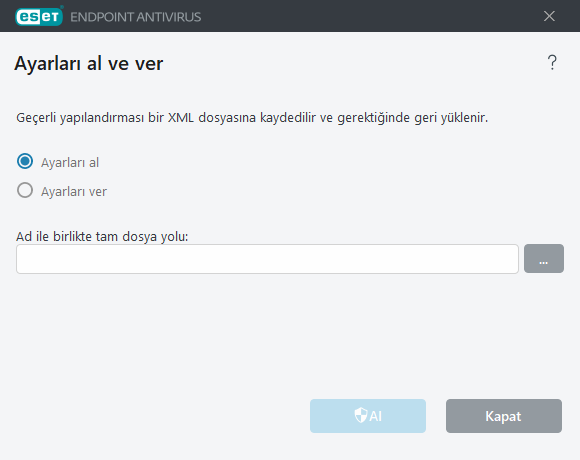Open file browser with the "..." button
This screenshot has height=460, width=580.
click(x=544, y=258)
